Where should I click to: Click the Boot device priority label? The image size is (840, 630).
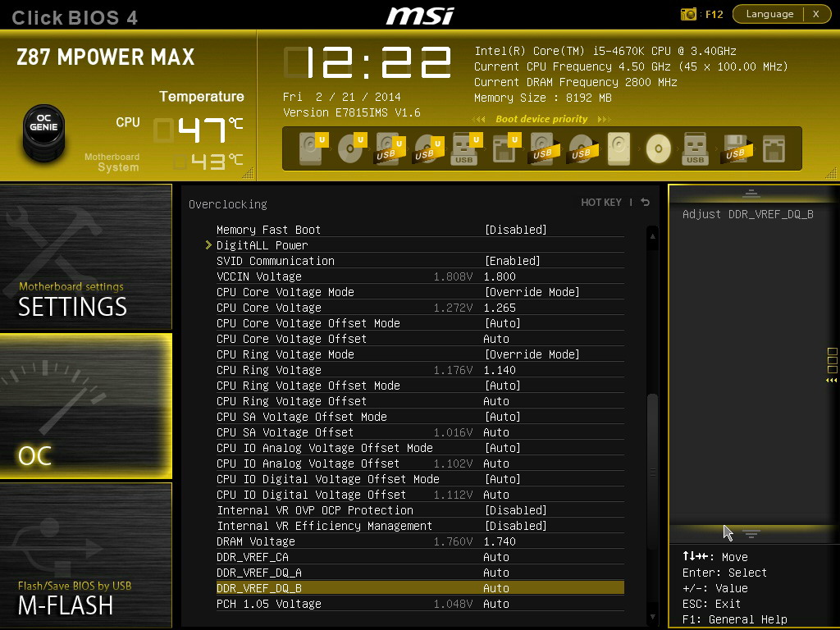click(x=541, y=119)
